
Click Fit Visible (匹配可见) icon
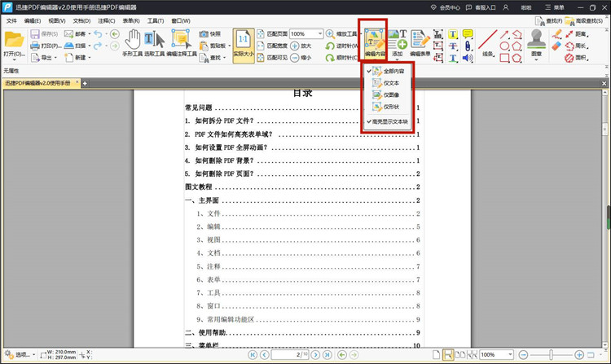(261, 58)
